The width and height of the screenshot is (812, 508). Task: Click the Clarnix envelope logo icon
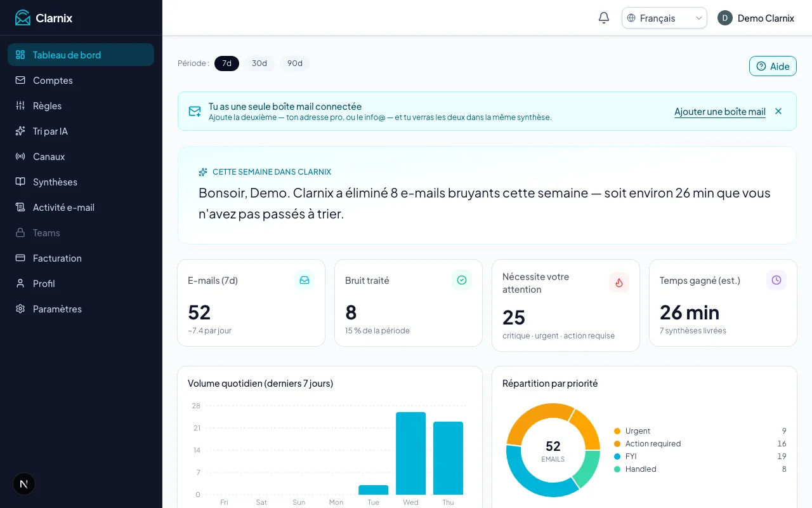pyautogui.click(x=23, y=18)
